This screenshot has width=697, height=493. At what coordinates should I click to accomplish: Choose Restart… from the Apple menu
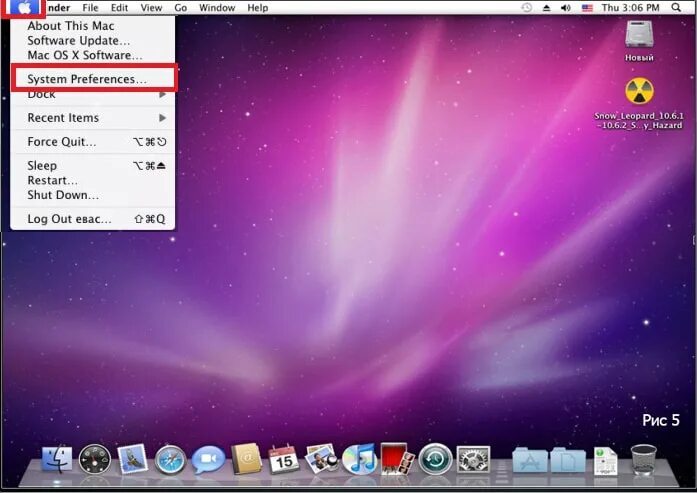point(92,180)
